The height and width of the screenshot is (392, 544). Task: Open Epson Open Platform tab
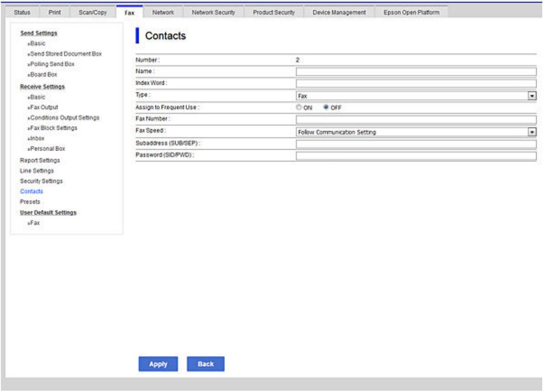(411, 13)
